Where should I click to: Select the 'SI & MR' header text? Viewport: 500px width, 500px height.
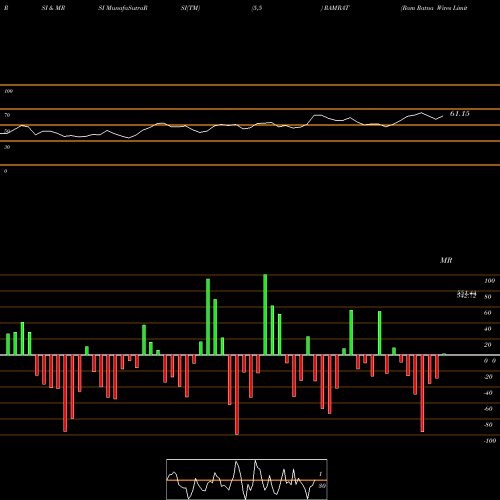53,8
